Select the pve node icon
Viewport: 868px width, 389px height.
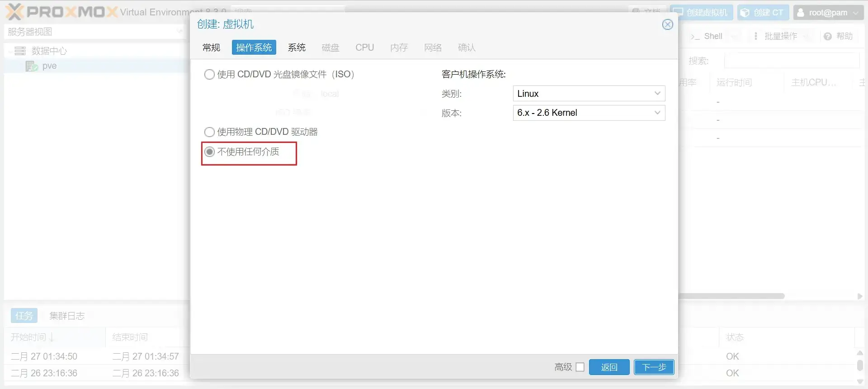(x=31, y=66)
